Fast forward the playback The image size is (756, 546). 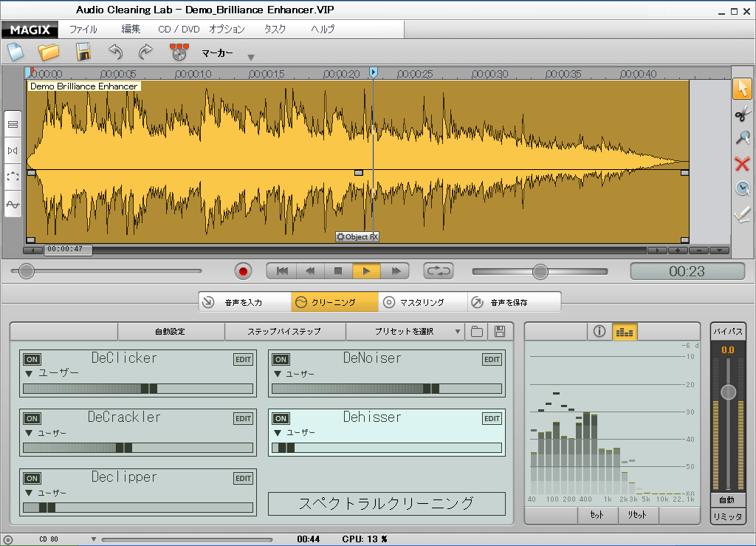coord(396,271)
